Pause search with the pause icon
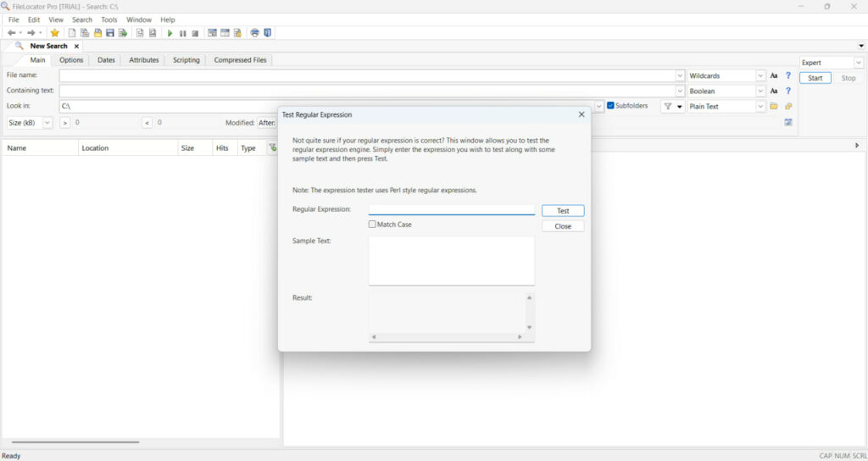The image size is (868, 461). pyautogui.click(x=183, y=33)
